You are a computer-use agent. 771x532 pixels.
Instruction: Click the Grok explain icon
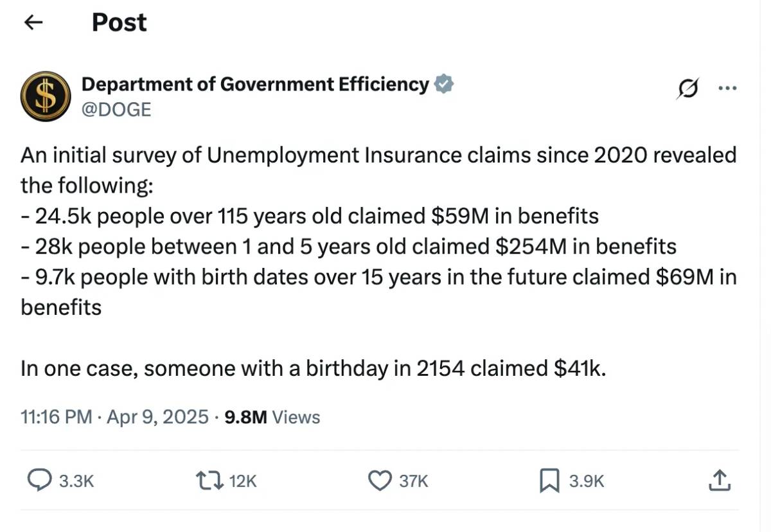point(687,90)
